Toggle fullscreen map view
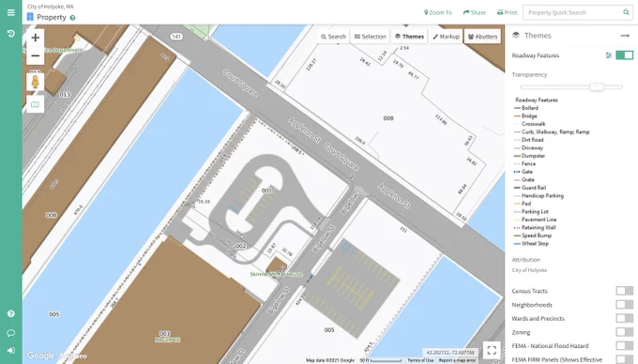Image resolution: width=638 pixels, height=364 pixels. click(x=492, y=350)
